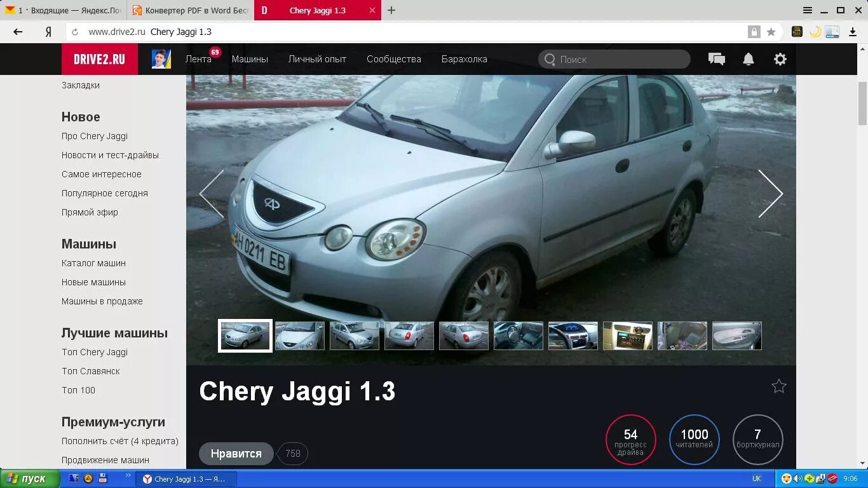Open Новые машины link
This screenshot has width=868, height=488.
(93, 282)
